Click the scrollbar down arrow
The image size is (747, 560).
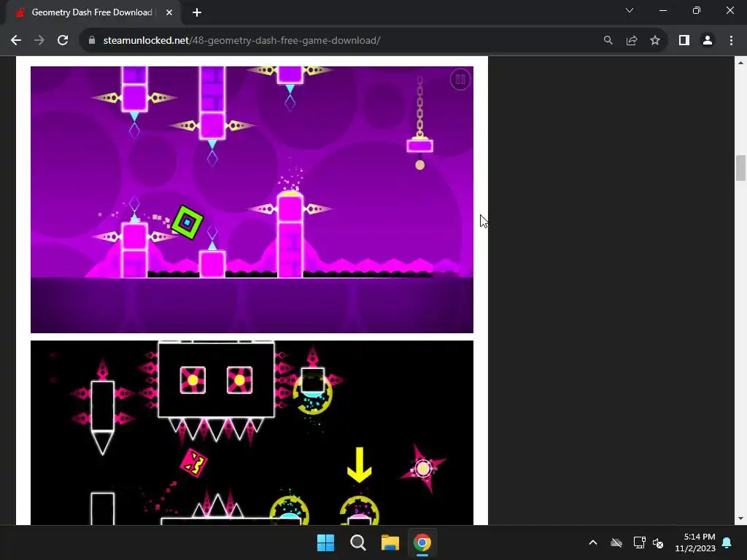click(x=740, y=518)
